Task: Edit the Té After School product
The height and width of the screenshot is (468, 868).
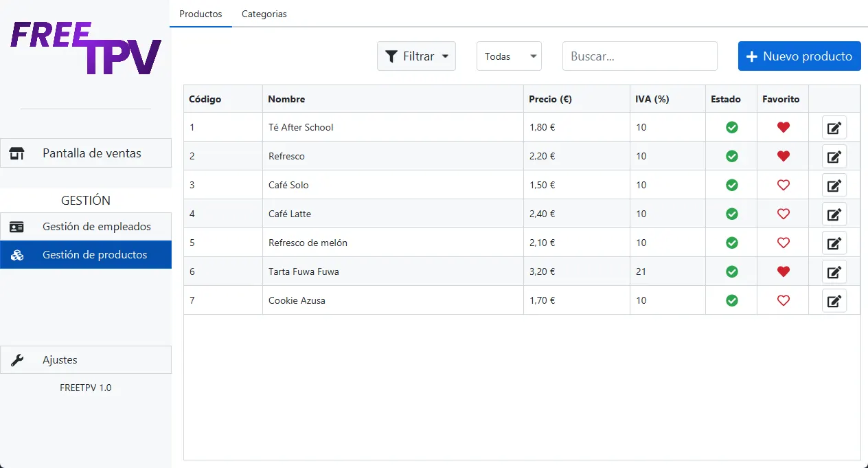Action: click(834, 127)
